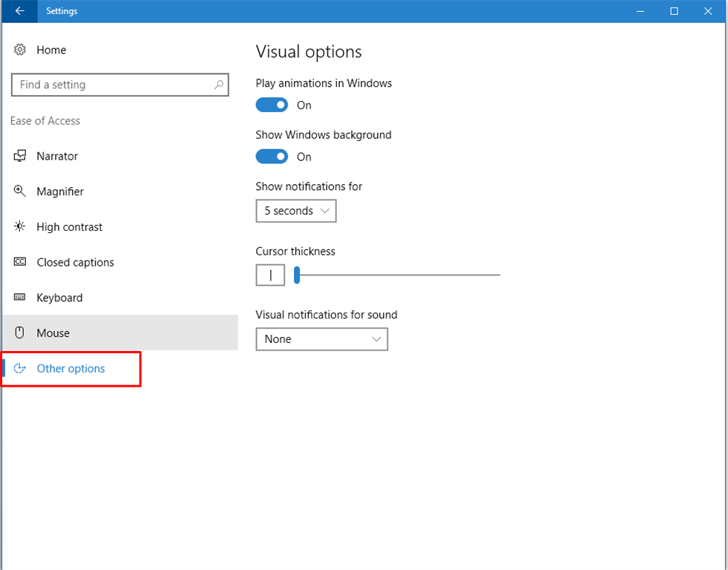The width and height of the screenshot is (728, 570).
Task: Turn off Show Windows background switch
Action: pos(272,157)
